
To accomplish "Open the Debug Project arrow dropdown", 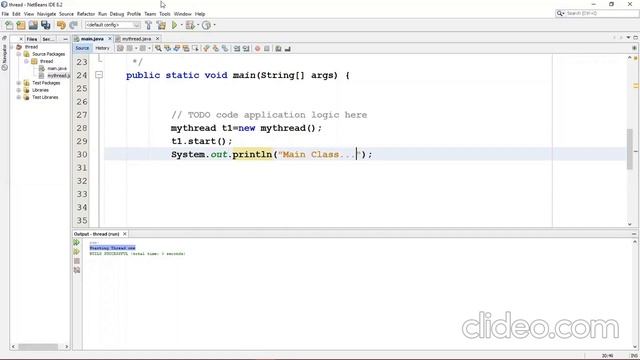I will (198, 25).
